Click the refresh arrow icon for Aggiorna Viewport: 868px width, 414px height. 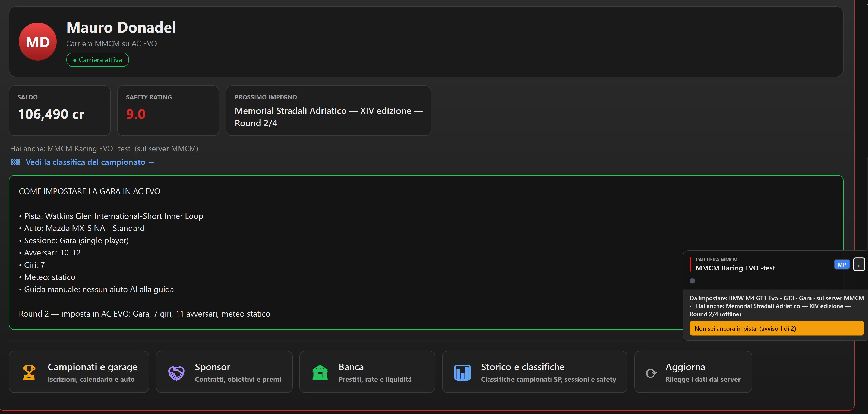[x=651, y=373]
